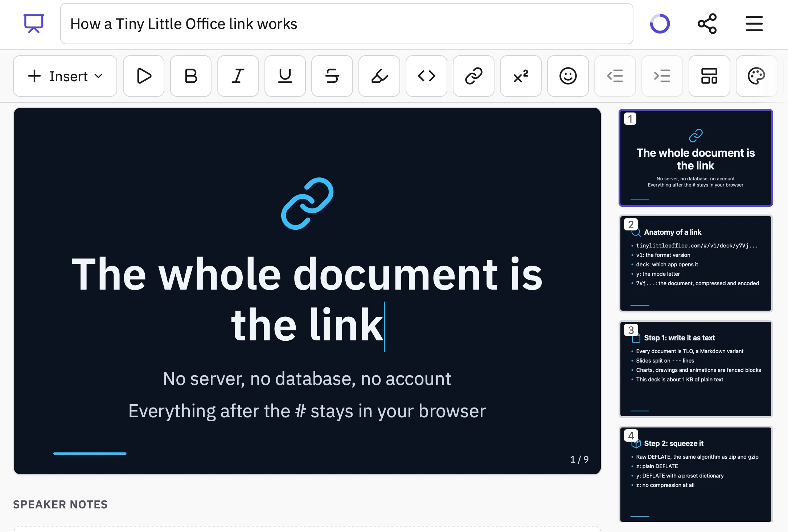Toggle the highlighter formatting
This screenshot has width=788, height=532.
[379, 76]
